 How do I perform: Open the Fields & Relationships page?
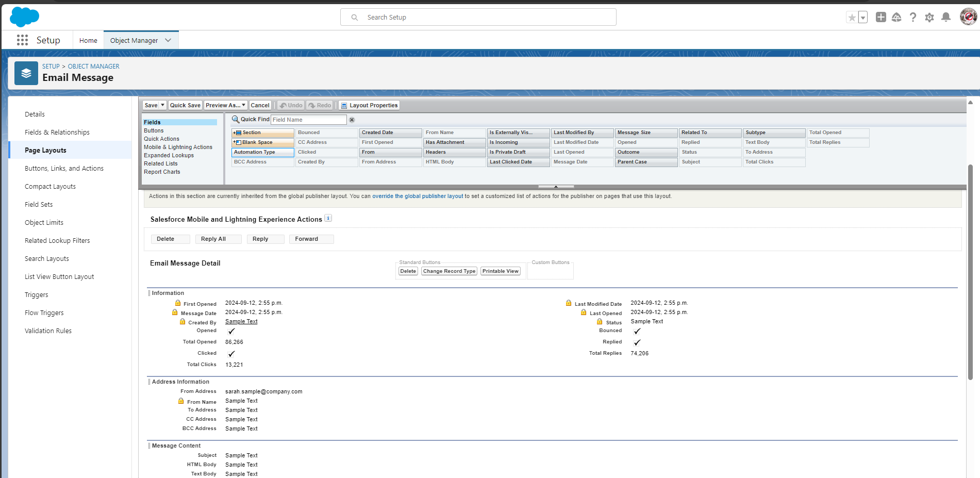click(x=57, y=132)
